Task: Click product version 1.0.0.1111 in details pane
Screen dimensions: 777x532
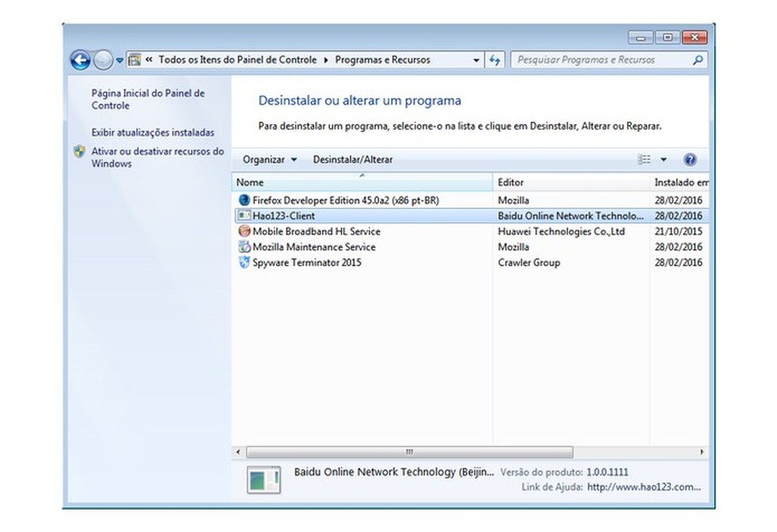Action: coord(607,472)
